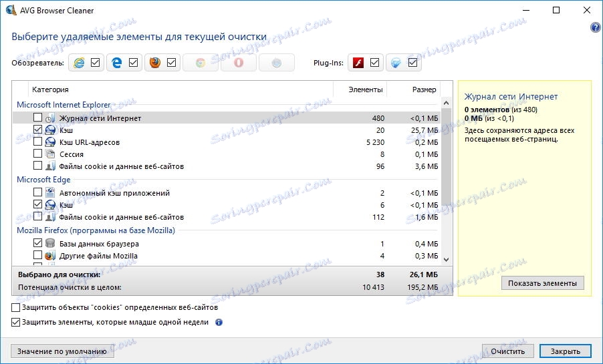The height and width of the screenshot is (364, 603).
Task: Check Автономный кэш приложений checkbox
Action: click(x=37, y=192)
